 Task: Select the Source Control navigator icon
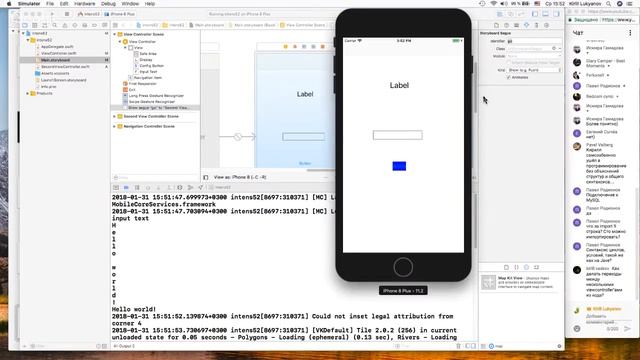(35, 25)
